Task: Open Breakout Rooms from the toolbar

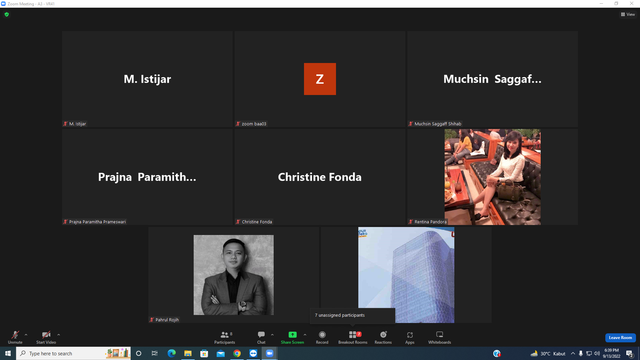Action: (353, 337)
